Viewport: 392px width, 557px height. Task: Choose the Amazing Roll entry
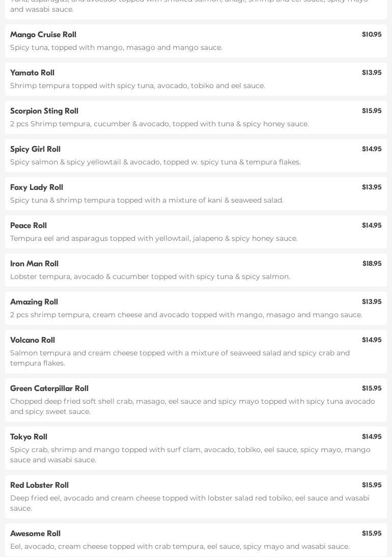[34, 302]
